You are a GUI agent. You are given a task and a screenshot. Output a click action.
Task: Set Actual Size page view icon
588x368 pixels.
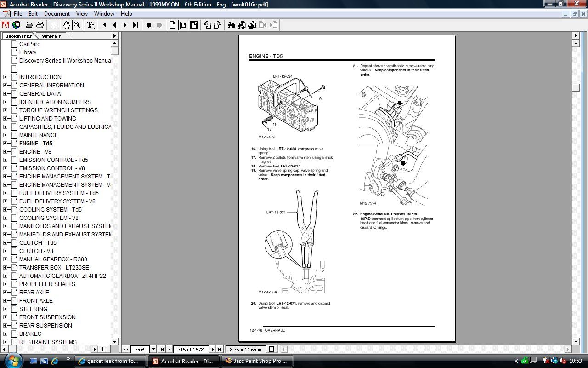click(x=173, y=25)
